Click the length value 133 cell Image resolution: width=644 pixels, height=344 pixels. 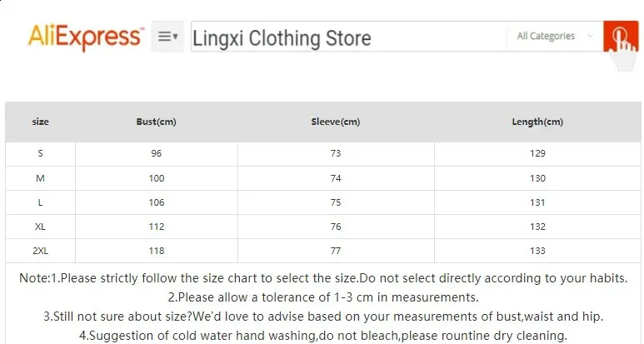click(x=537, y=251)
